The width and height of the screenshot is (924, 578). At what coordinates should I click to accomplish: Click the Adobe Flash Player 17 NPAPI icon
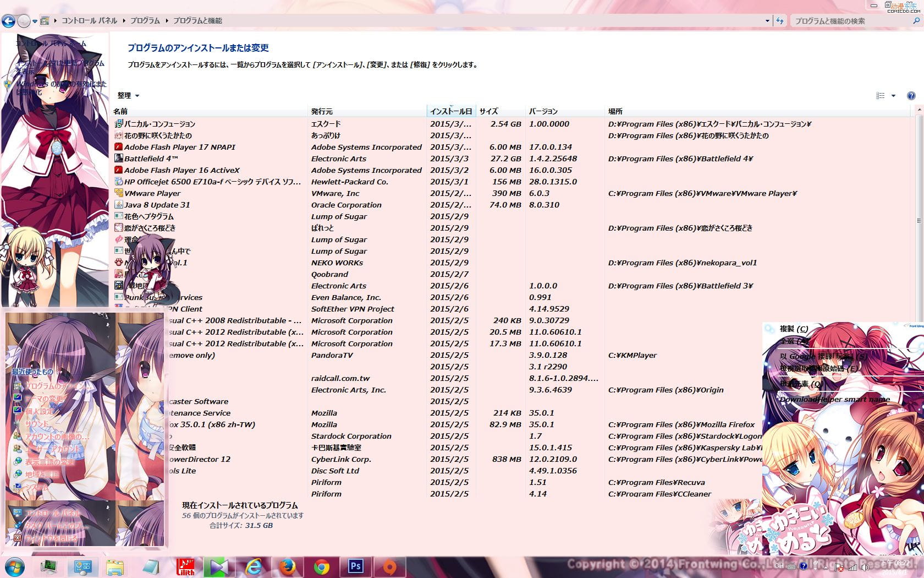tap(118, 147)
